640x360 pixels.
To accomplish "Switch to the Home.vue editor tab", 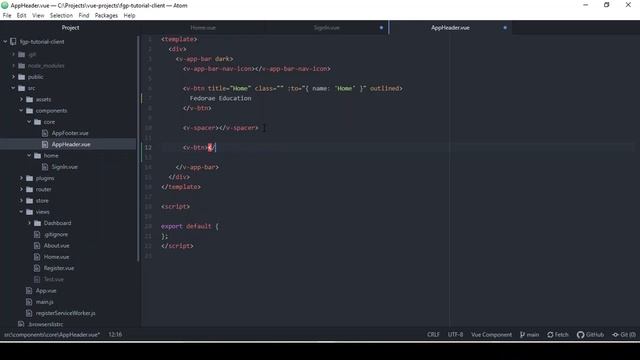I will (203, 28).
